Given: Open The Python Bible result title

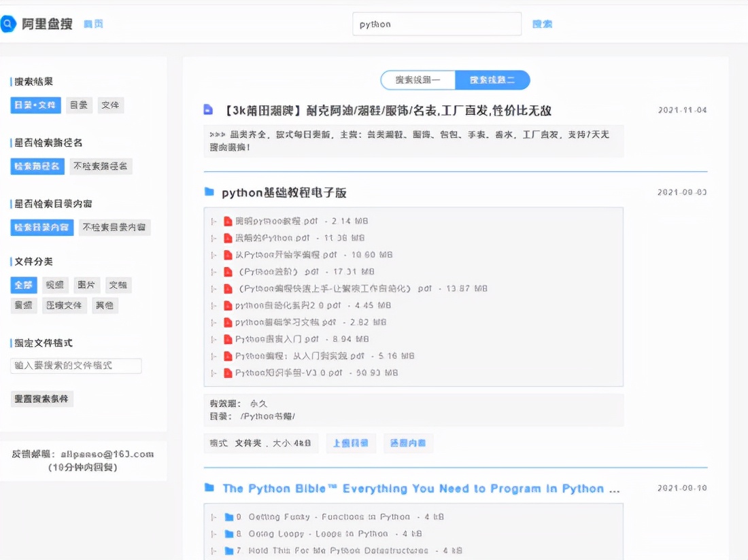Looking at the screenshot, I should tap(421, 489).
